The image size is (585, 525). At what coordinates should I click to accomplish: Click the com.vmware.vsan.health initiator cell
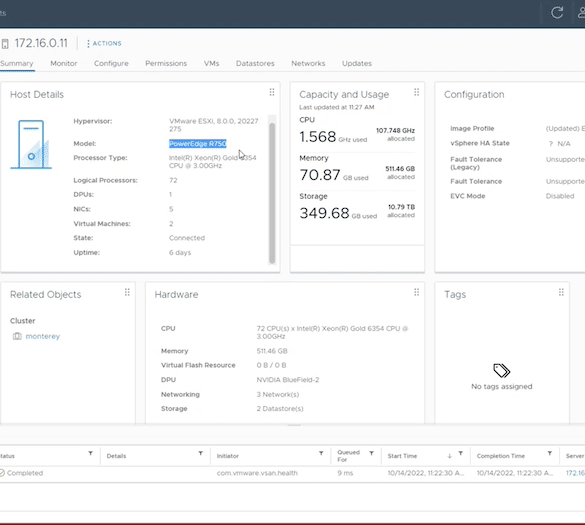tap(257, 473)
